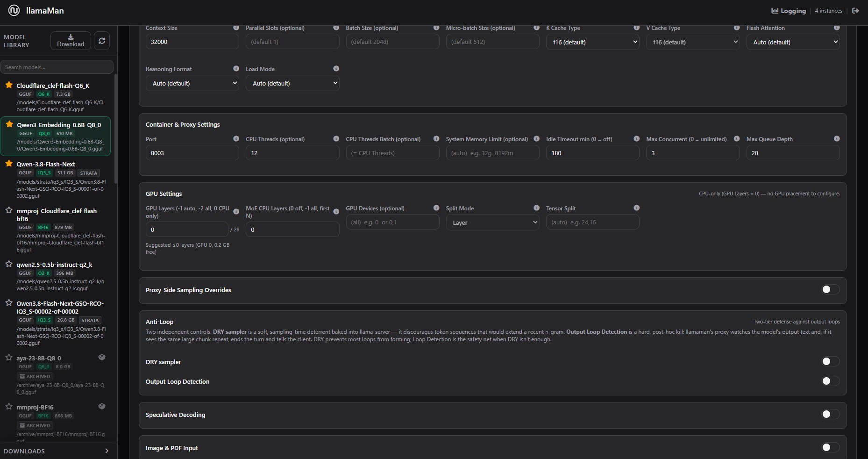Click the info icon beside Load Mode

pos(336,69)
